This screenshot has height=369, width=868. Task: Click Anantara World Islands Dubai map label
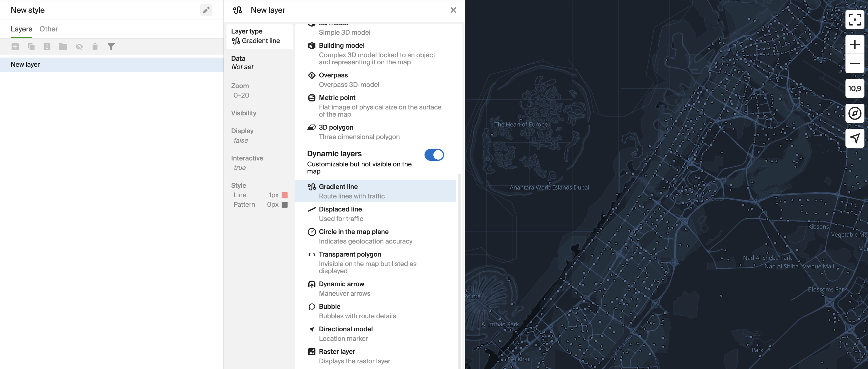pos(549,187)
